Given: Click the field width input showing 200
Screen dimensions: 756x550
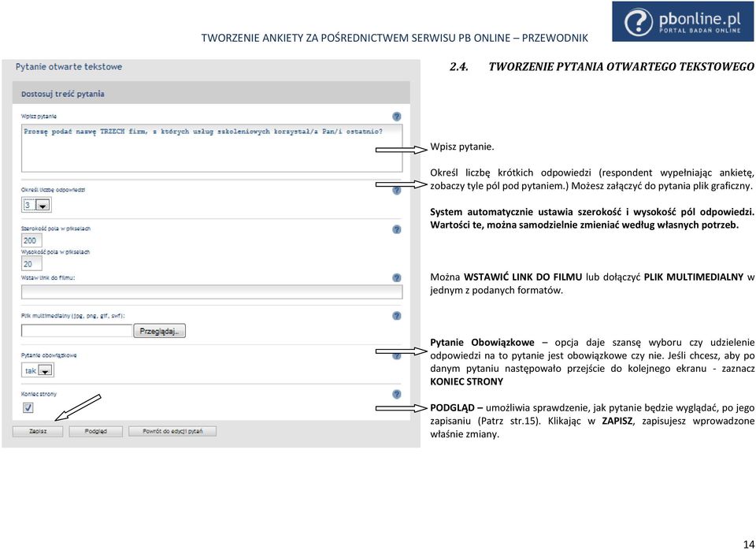Looking at the screenshot, I should (x=31, y=240).
